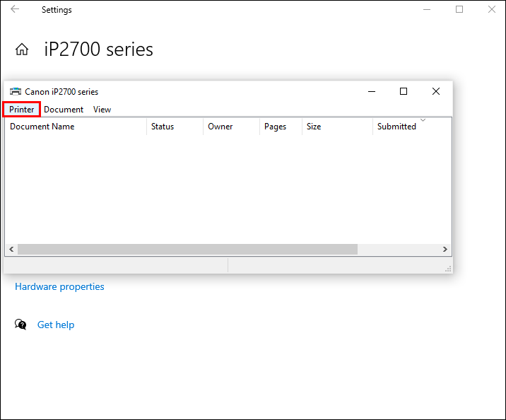Close the Canon iP2700 series window
This screenshot has width=506, height=420.
coord(436,91)
